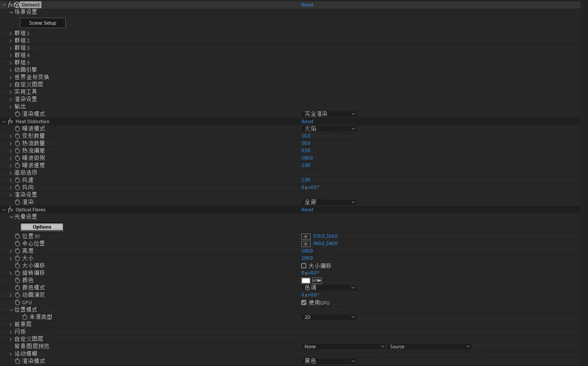The height and width of the screenshot is (366, 588).
Task: Toggle the Element effect fx switch
Action: pos(10,5)
